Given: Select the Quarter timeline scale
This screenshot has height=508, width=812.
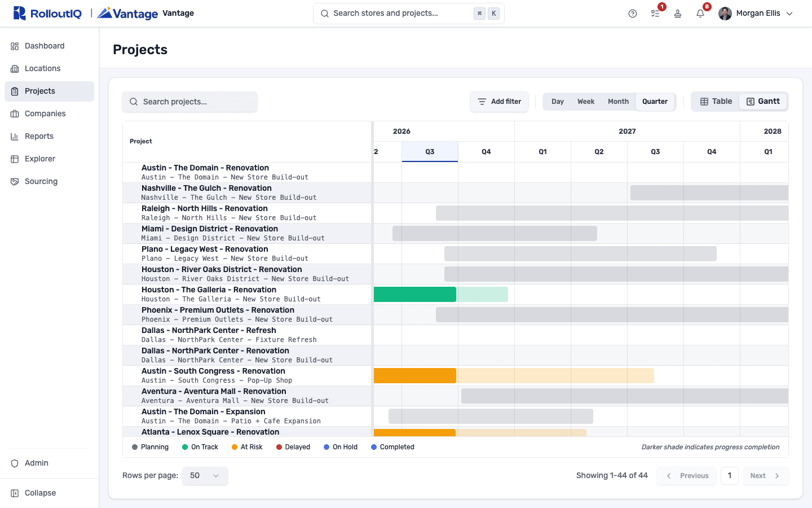Looking at the screenshot, I should click(x=655, y=102).
